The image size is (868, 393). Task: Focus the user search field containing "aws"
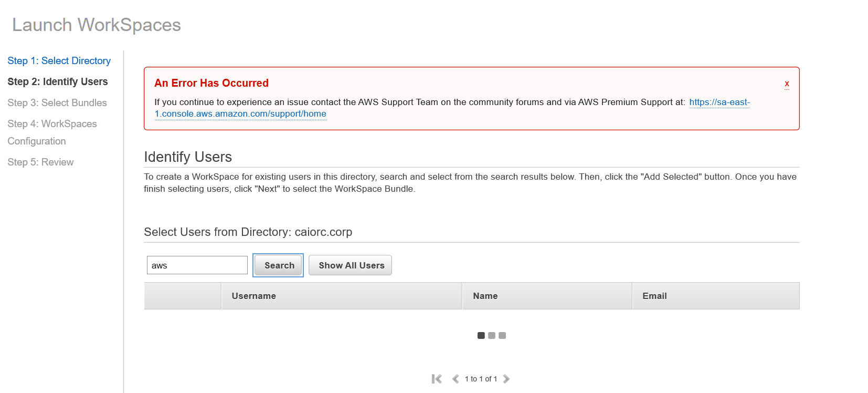pos(197,265)
